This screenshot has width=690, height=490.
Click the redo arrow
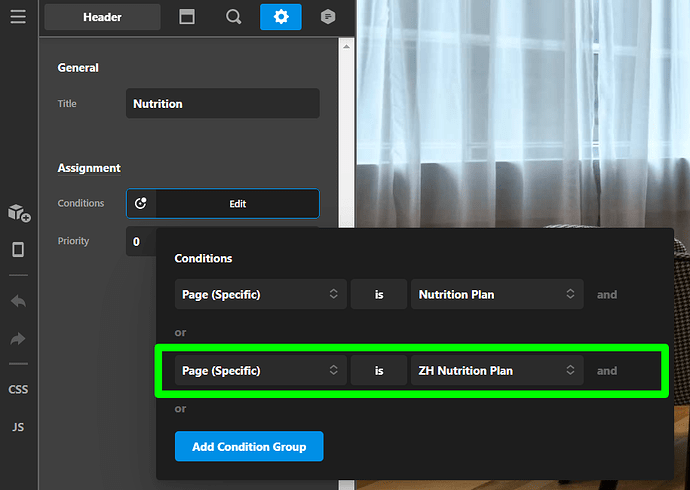click(18, 339)
